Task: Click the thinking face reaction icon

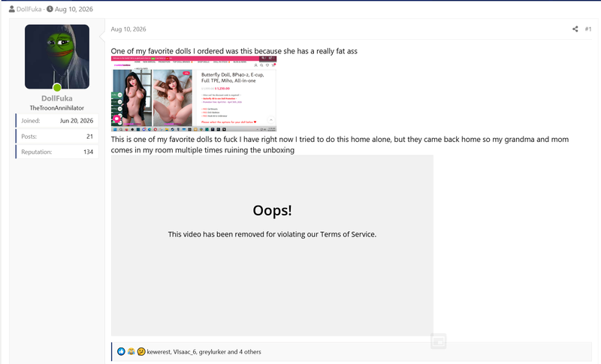Action: click(141, 351)
